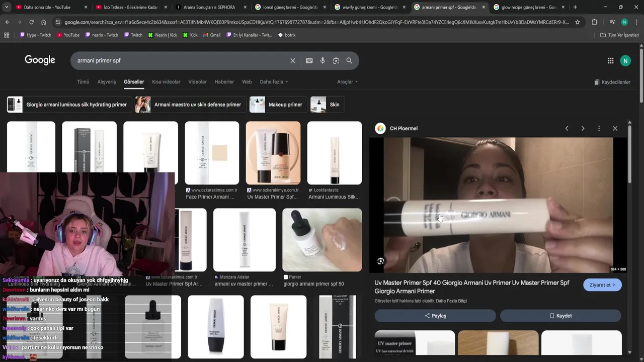Expand the Daha fazla dropdown

click(x=274, y=82)
